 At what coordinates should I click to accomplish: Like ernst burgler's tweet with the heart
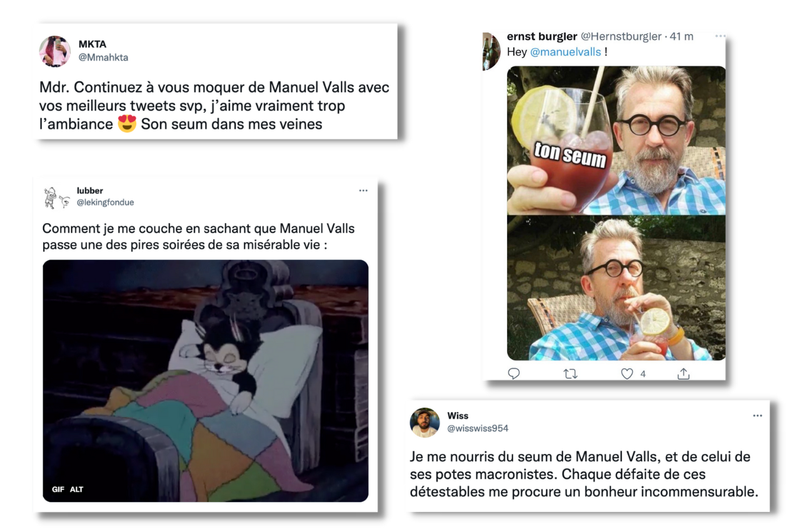(627, 373)
